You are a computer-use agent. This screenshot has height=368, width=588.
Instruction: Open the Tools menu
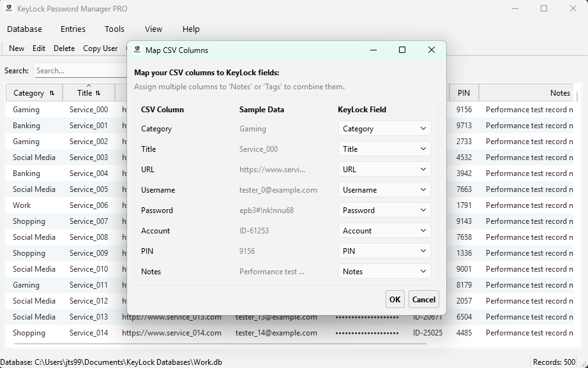point(114,29)
